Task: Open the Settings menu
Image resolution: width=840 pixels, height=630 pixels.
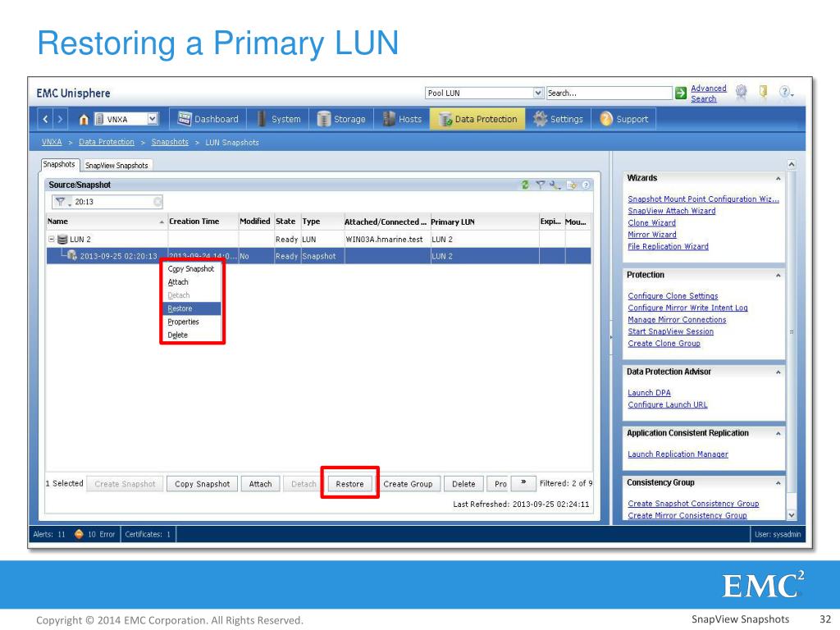Action: coord(558,119)
